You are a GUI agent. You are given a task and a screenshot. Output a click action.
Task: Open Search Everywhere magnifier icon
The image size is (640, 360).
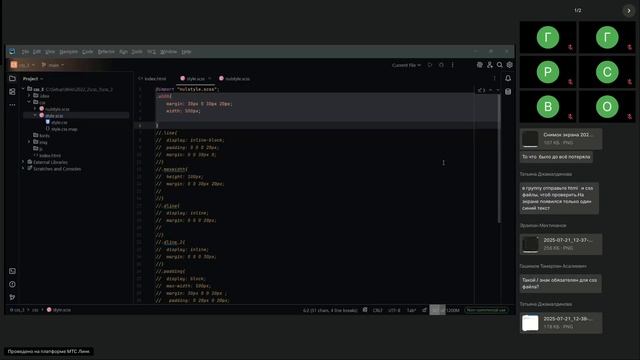click(x=500, y=65)
